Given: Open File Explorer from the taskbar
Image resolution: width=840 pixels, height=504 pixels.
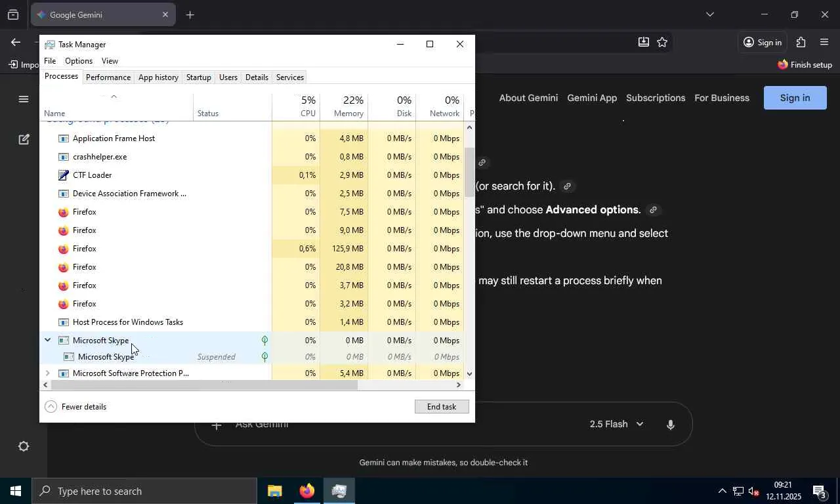Looking at the screenshot, I should [x=274, y=491].
